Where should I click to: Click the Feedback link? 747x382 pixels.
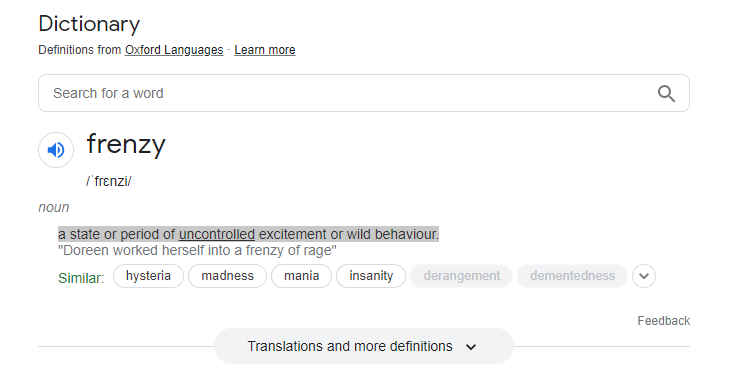664,321
